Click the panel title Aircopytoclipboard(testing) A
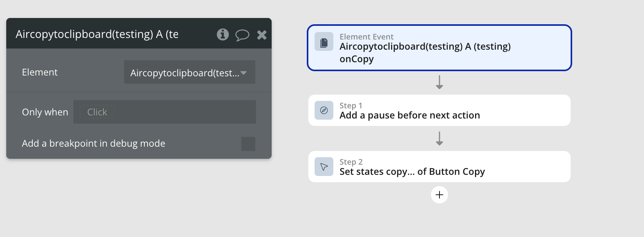This screenshot has width=644, height=237. pos(97,34)
